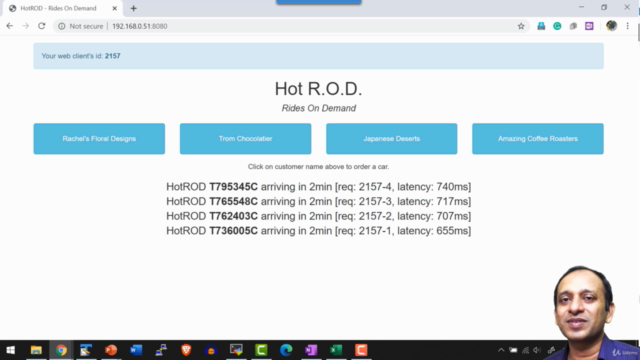Viewport: 640px width, 360px height.
Task: Open OneNote from the taskbar
Action: 311,350
